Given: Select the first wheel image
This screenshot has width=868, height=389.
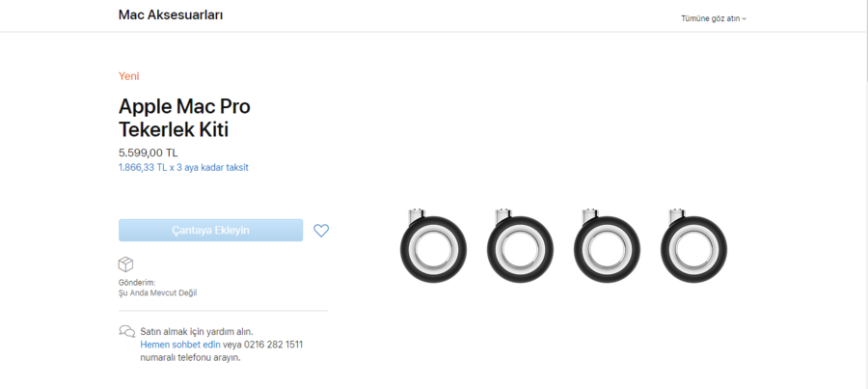Looking at the screenshot, I should [433, 245].
